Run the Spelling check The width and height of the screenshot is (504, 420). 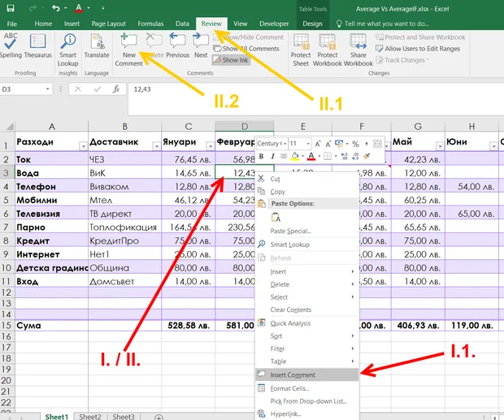(11, 46)
